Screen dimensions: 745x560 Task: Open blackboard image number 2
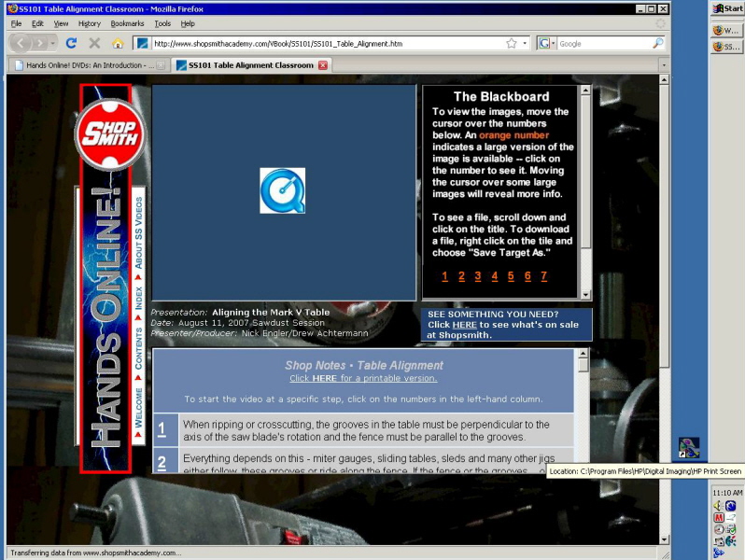pyautogui.click(x=461, y=276)
